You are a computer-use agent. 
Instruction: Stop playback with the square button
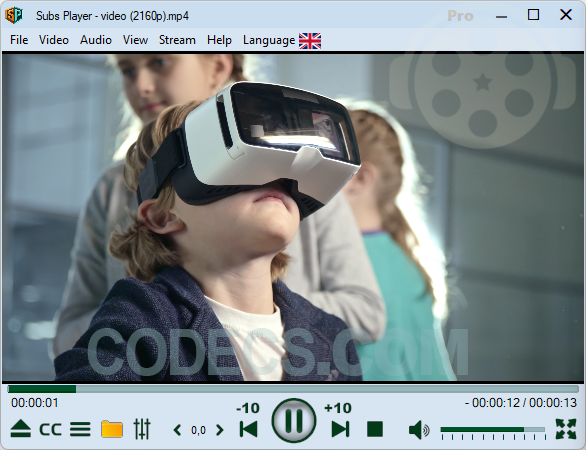375,429
